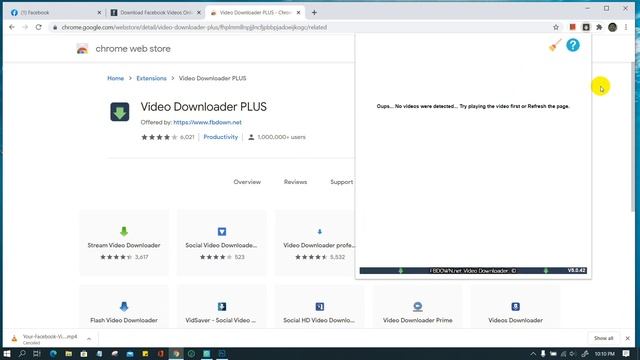Click the broom clear icon in popup
The width and height of the screenshot is (640, 360).
(555, 45)
